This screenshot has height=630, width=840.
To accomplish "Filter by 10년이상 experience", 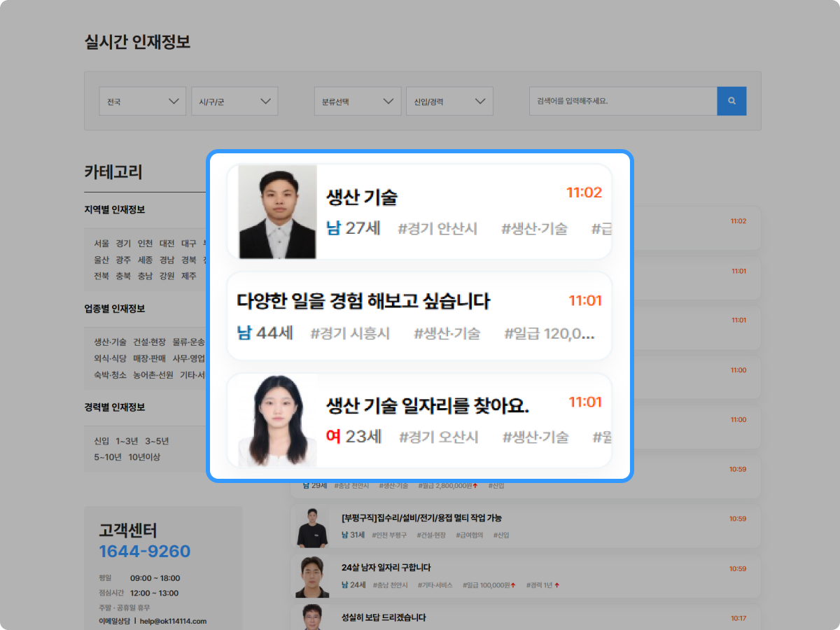I will click(x=144, y=457).
